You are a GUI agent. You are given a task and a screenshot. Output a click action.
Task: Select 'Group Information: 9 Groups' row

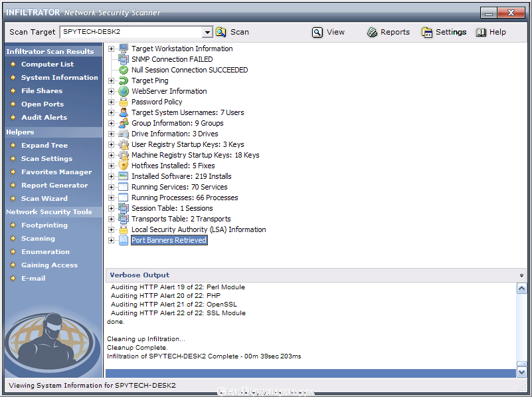(x=177, y=123)
